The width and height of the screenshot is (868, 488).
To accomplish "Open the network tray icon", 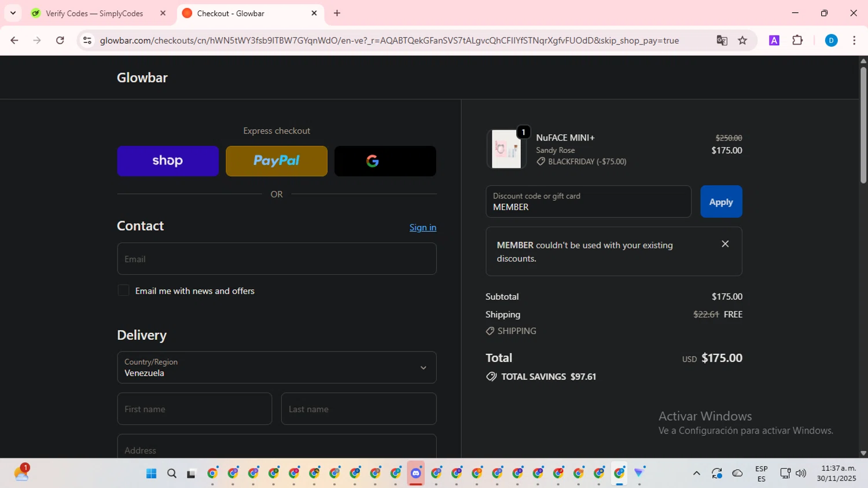I will pos(785,474).
